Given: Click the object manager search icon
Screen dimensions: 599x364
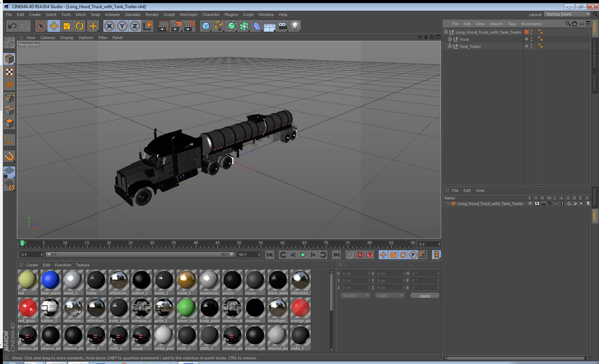Looking at the screenshot, I should [x=568, y=24].
